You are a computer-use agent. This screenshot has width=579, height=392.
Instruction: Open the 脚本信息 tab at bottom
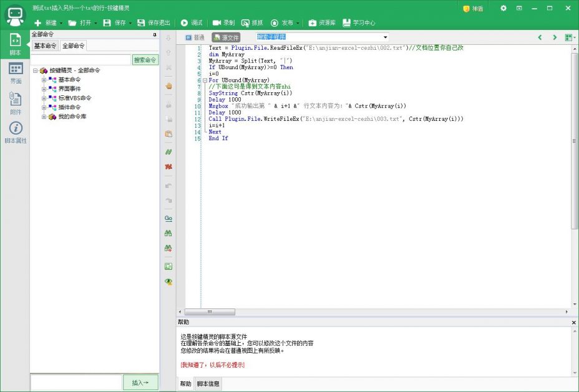(208, 384)
